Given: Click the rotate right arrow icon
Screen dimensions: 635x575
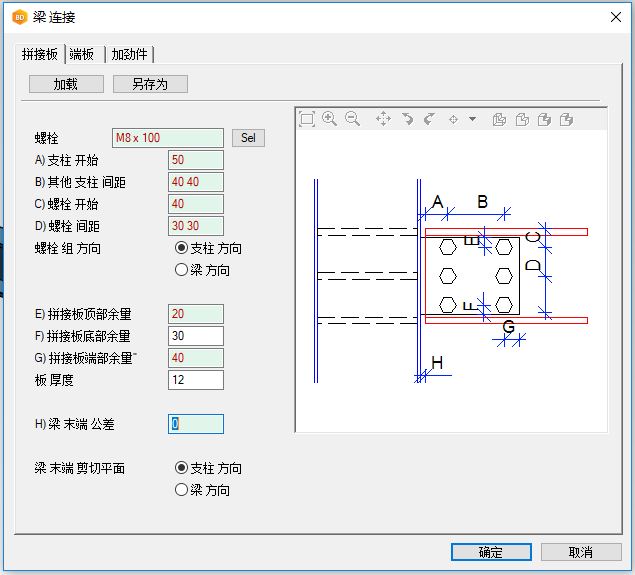Looking at the screenshot, I should (x=429, y=119).
